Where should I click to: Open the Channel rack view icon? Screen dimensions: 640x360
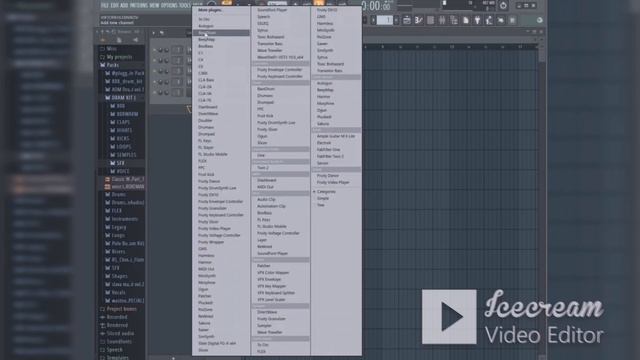tap(430, 20)
